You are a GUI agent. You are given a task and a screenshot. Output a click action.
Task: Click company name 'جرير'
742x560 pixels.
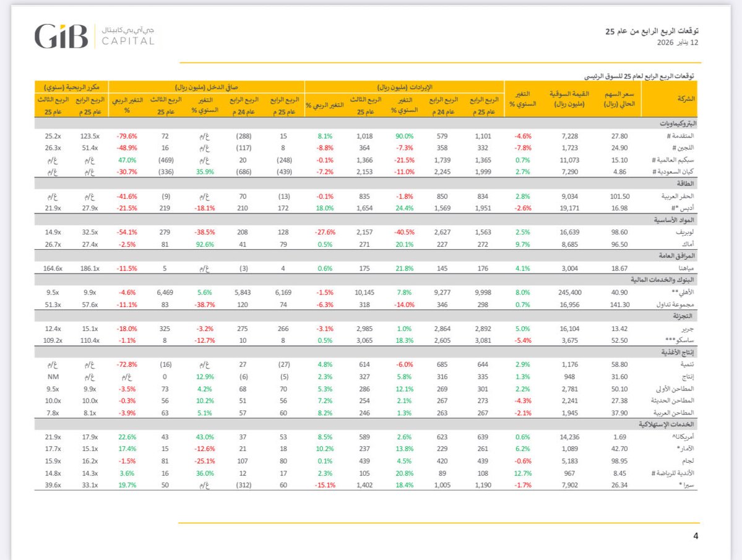click(x=688, y=329)
